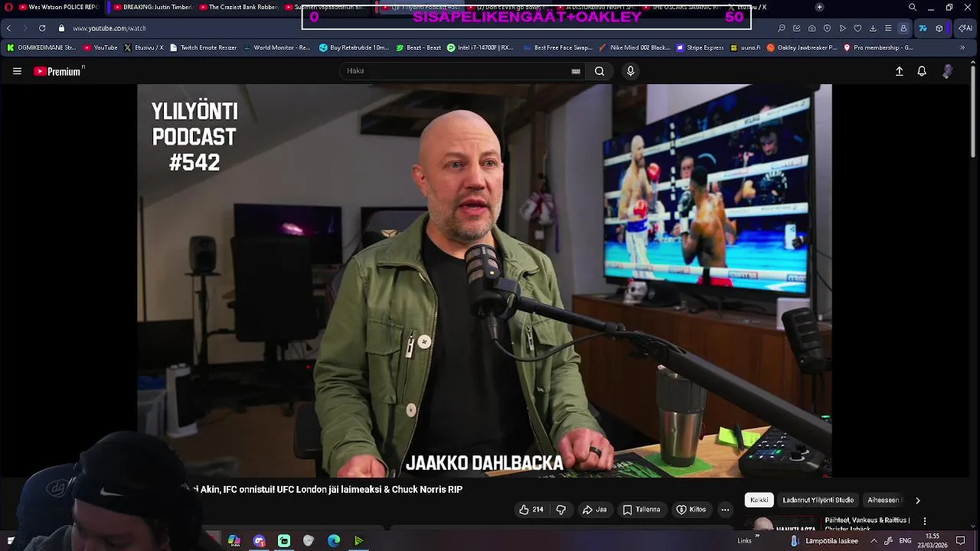
Task: Open Microsoft Edge from taskbar
Action: tap(334, 541)
